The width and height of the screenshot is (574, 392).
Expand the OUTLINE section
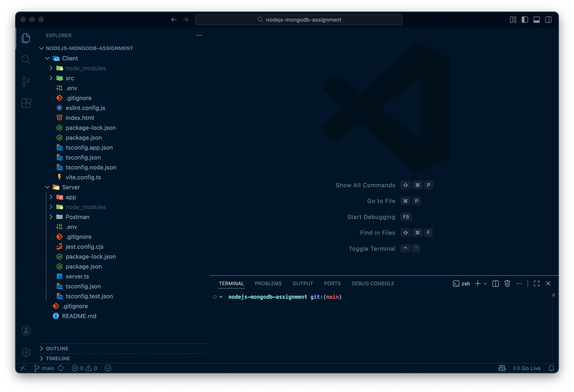[x=41, y=348]
